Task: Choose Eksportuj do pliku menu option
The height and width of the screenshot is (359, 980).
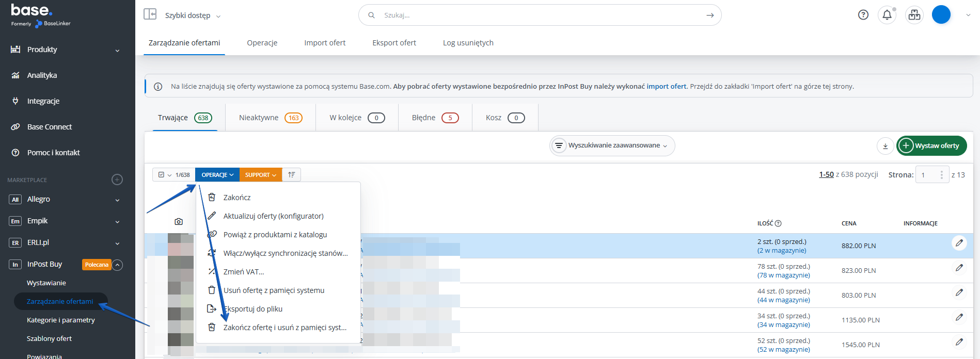Action: click(252, 309)
